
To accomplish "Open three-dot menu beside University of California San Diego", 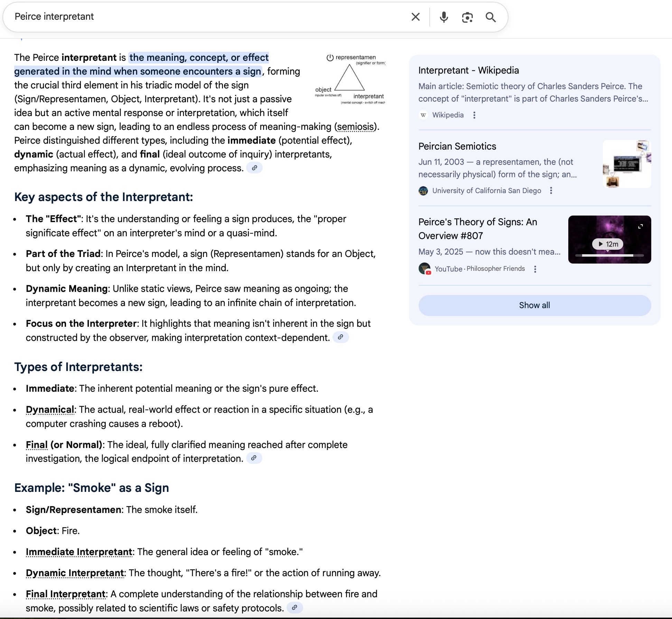I will 551,191.
